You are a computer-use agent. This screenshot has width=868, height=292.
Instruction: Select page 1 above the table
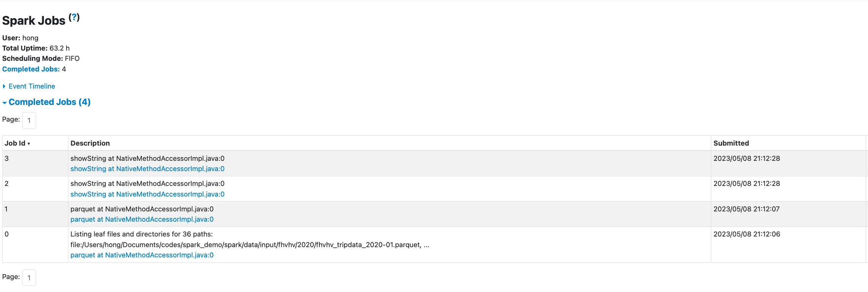coord(29,121)
